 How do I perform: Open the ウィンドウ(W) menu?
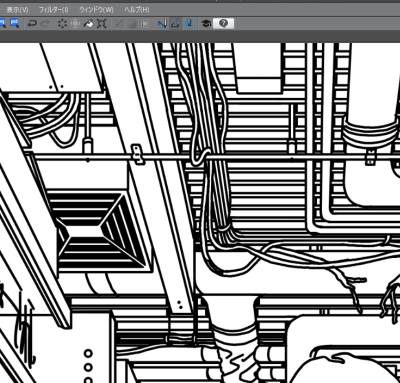[x=96, y=10]
